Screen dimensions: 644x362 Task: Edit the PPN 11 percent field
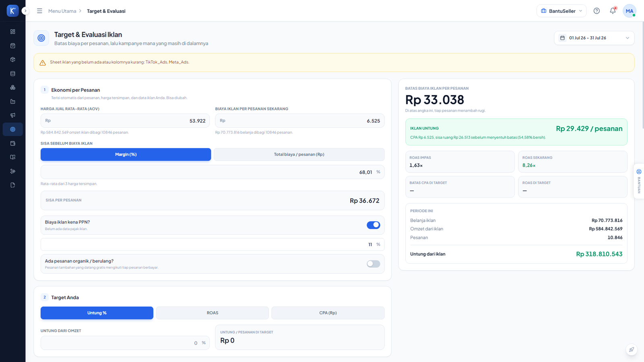(213, 244)
